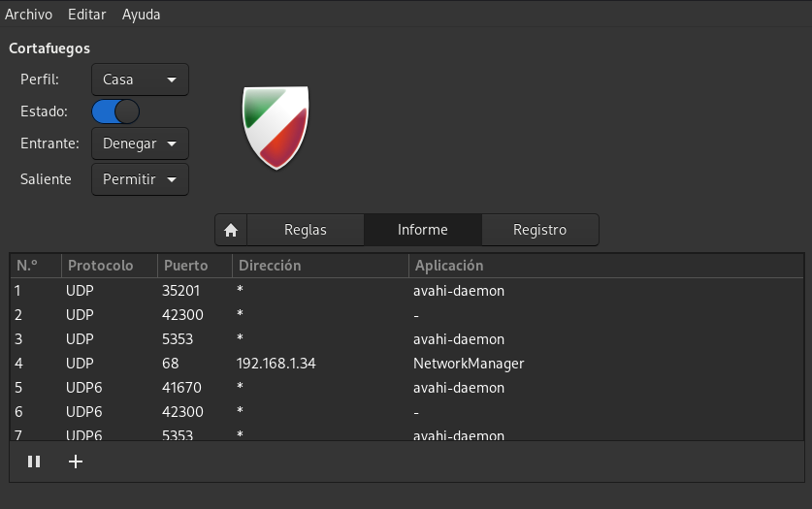Select row 6 with UDP6 port 42300
Image resolution: width=812 pixels, height=509 pixels.
pos(406,412)
